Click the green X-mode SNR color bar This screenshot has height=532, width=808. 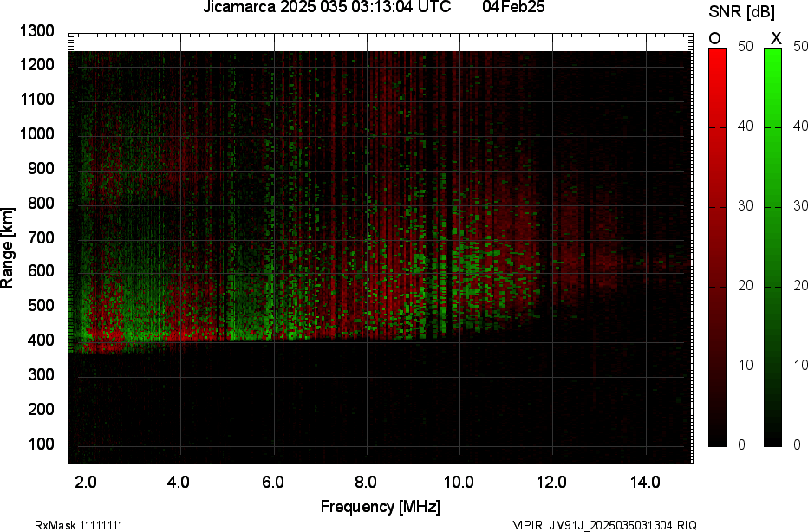(x=773, y=247)
